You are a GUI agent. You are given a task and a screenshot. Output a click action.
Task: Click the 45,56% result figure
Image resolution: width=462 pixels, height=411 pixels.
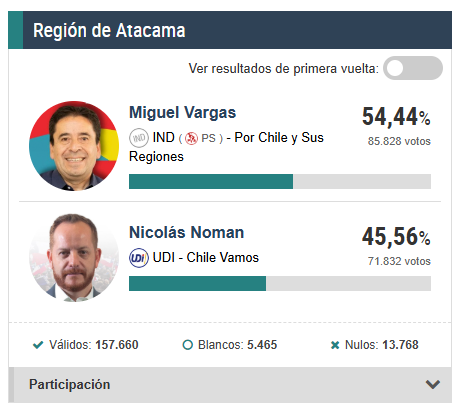click(x=396, y=236)
